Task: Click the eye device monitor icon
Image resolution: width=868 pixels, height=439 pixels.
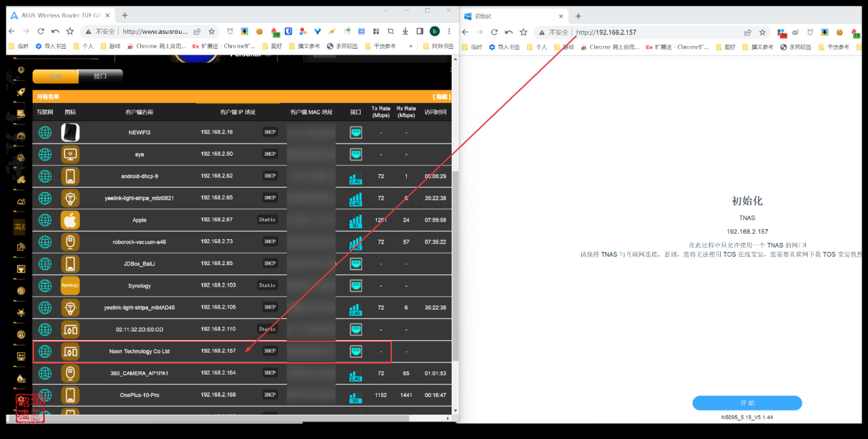Action: click(71, 154)
